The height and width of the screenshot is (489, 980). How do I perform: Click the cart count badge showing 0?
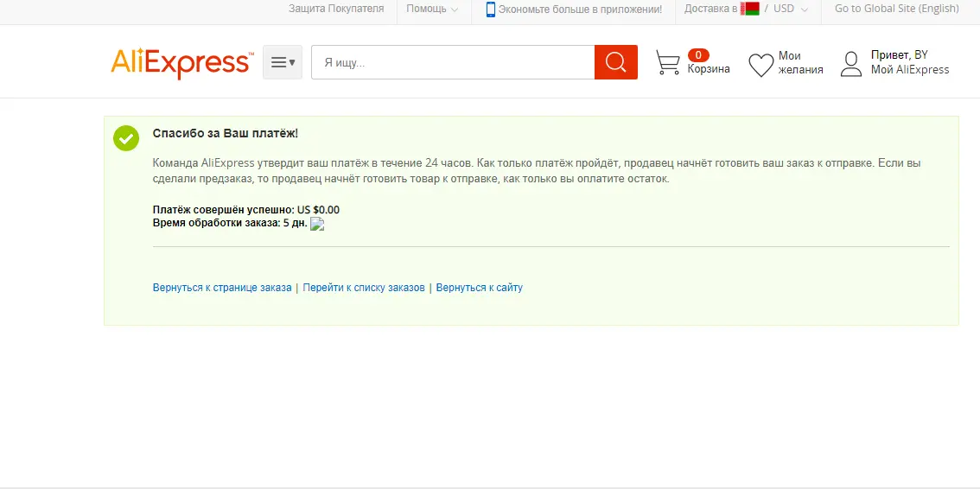pyautogui.click(x=698, y=55)
